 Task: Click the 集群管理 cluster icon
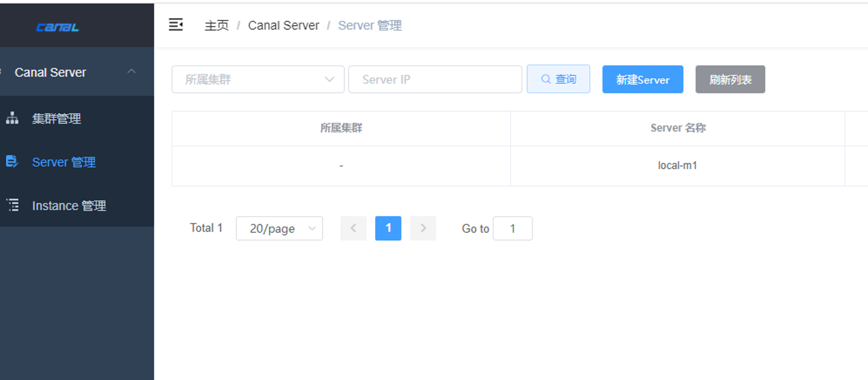click(12, 118)
